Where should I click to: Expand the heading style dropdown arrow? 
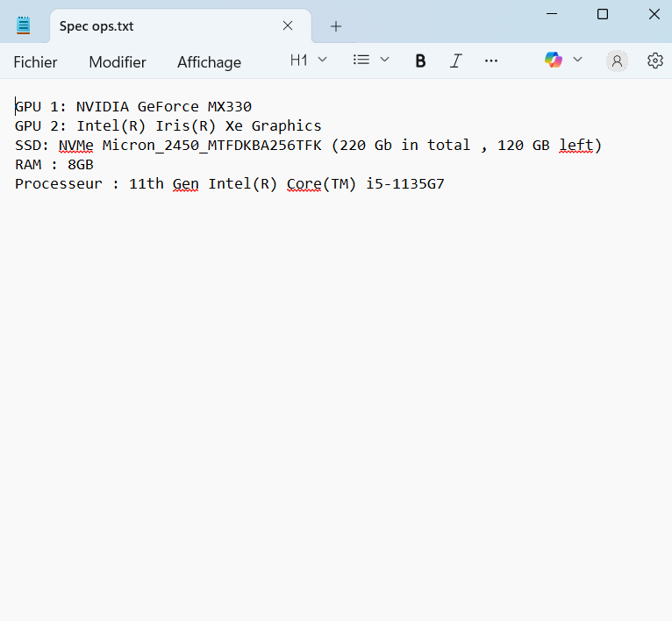(322, 60)
